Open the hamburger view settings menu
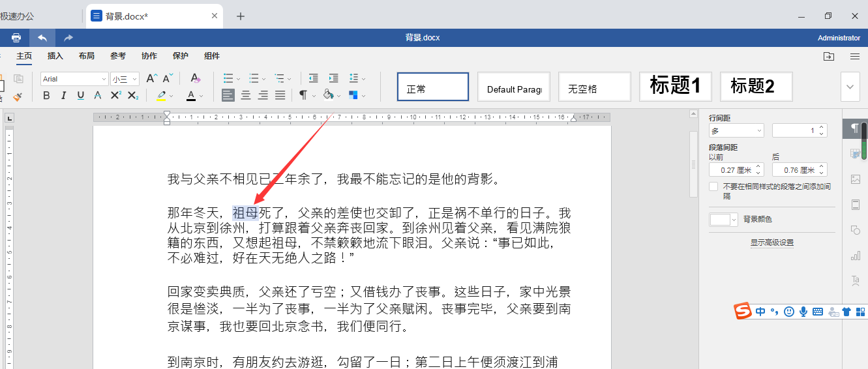The height and width of the screenshot is (369, 868). (x=854, y=56)
